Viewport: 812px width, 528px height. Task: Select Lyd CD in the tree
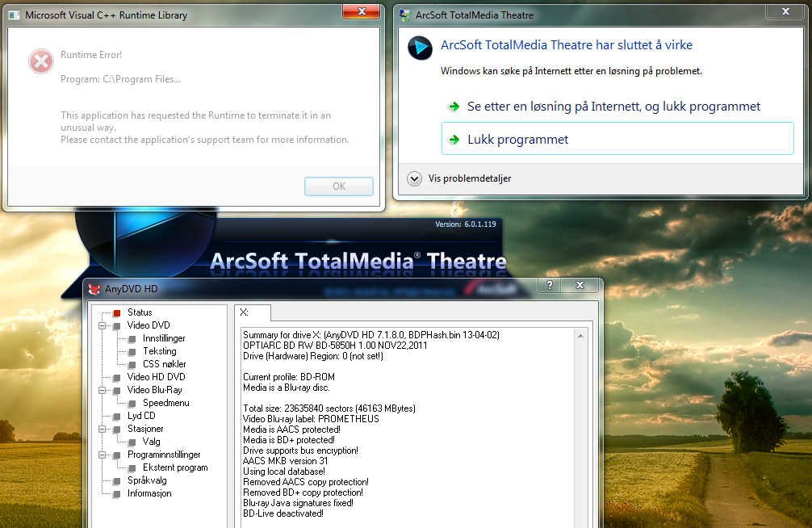(x=141, y=416)
